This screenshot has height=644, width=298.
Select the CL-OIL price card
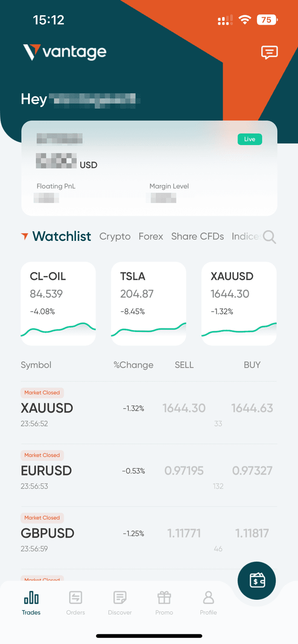pos(58,304)
